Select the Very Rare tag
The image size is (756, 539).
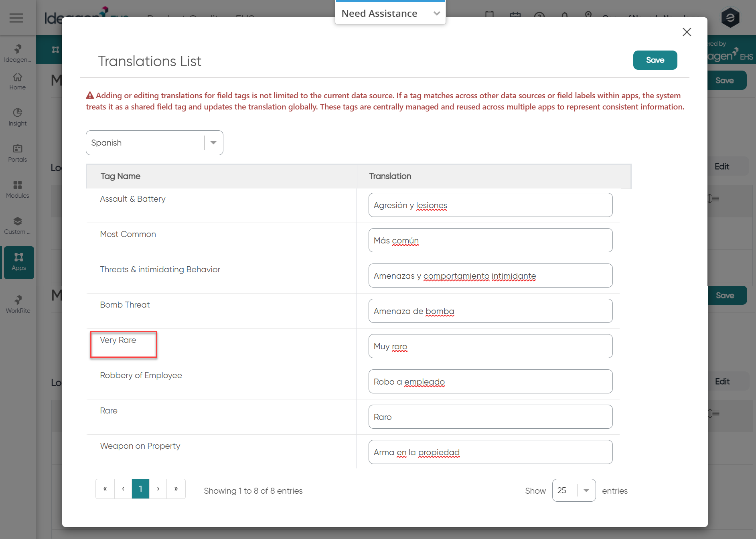pos(118,340)
